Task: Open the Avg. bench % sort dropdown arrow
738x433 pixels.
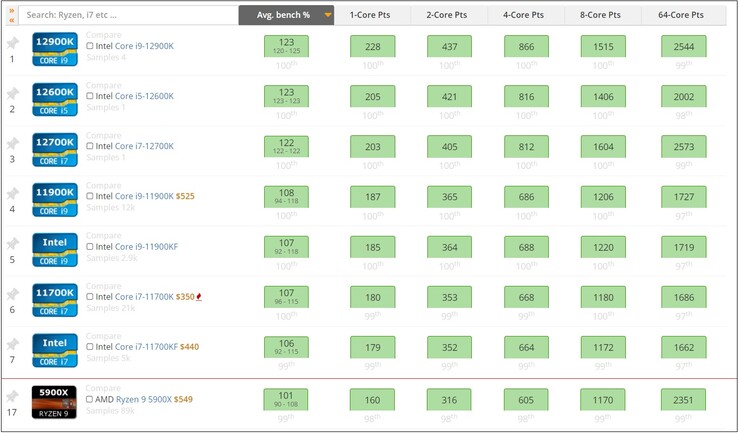Action: [328, 15]
